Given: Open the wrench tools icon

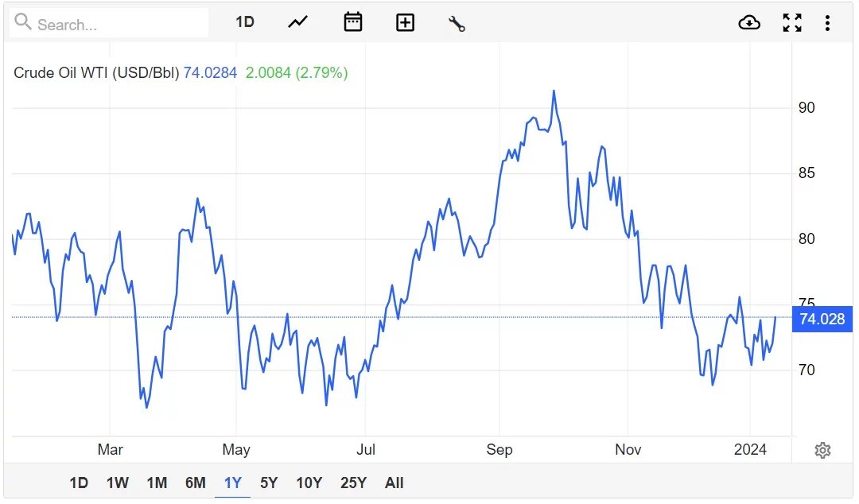Looking at the screenshot, I should coord(457,23).
